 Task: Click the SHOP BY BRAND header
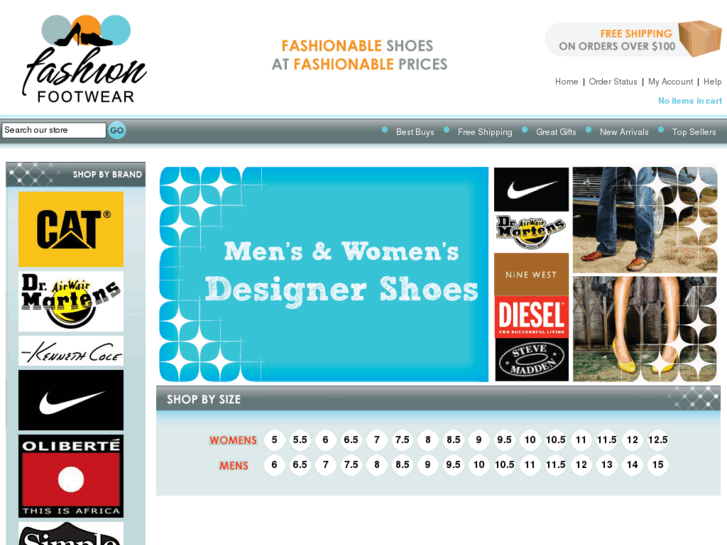(76, 174)
